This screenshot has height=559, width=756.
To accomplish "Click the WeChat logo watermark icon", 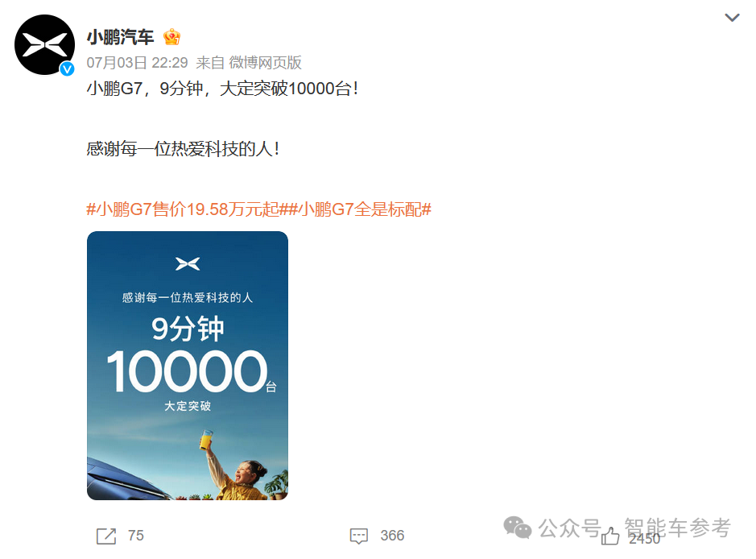I will [x=518, y=527].
